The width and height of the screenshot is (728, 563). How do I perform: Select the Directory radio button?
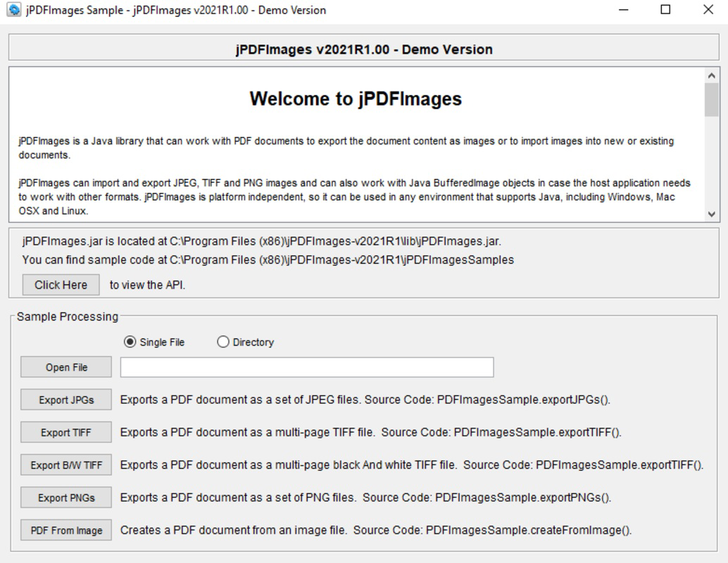[222, 342]
